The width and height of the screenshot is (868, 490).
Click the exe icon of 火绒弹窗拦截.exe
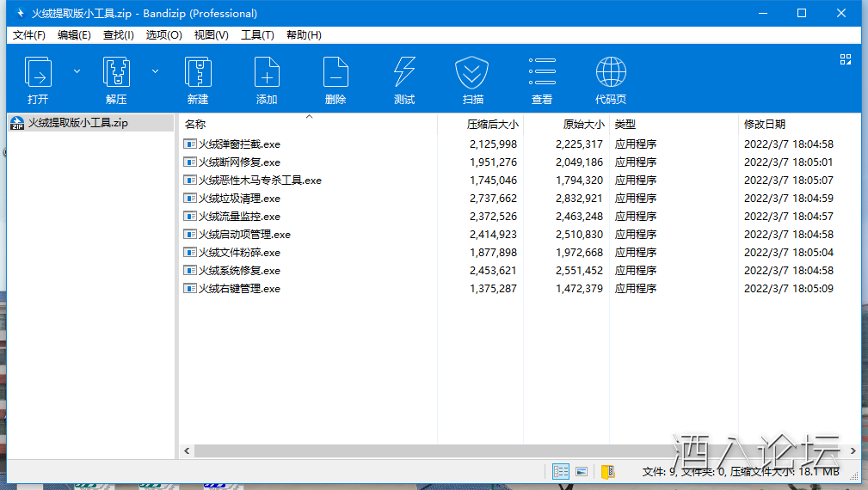(x=190, y=144)
